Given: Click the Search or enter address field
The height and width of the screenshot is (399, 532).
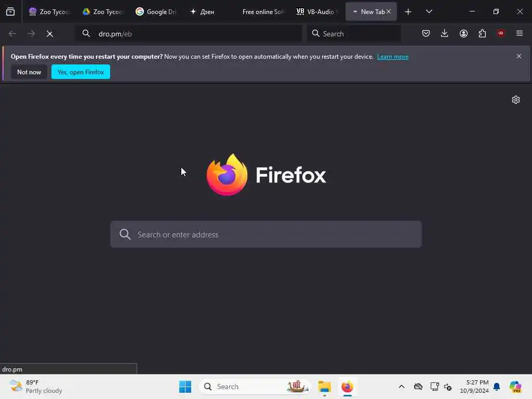Looking at the screenshot, I should [266, 234].
